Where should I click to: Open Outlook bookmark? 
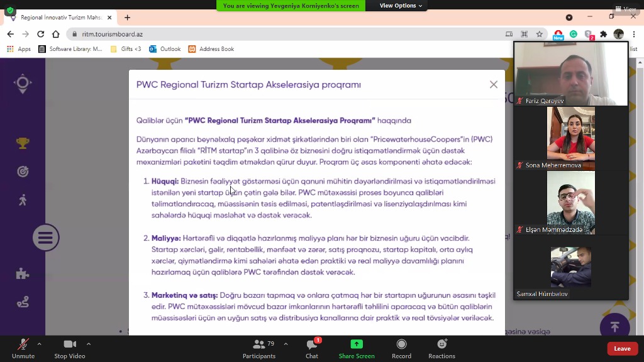(x=165, y=49)
